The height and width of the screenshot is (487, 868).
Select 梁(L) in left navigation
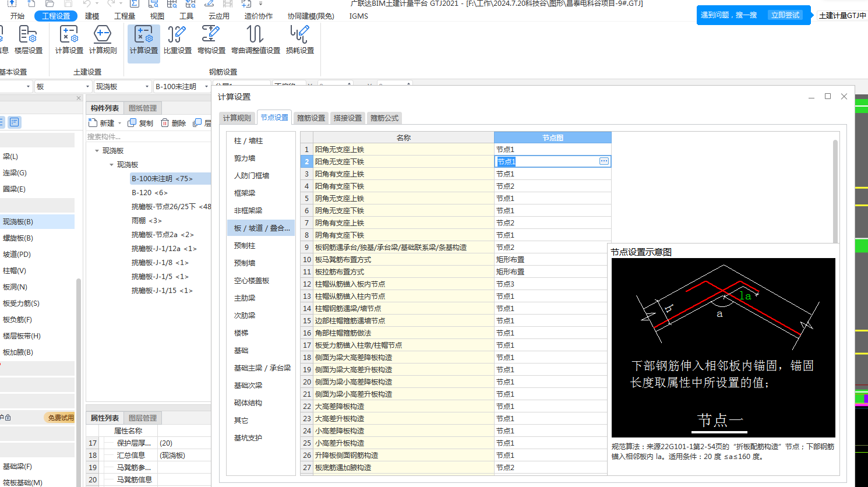[x=10, y=156]
